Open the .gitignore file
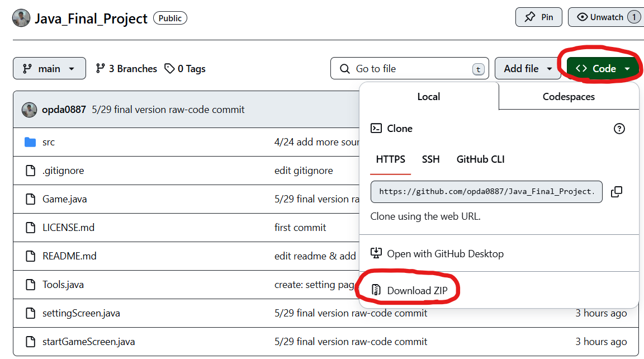644x359 pixels. (x=63, y=171)
